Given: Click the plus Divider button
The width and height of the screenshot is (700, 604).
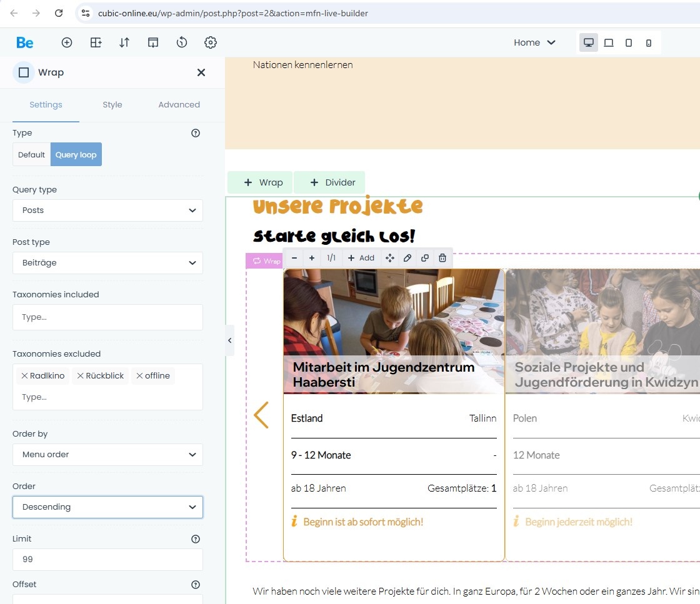Looking at the screenshot, I should (329, 182).
